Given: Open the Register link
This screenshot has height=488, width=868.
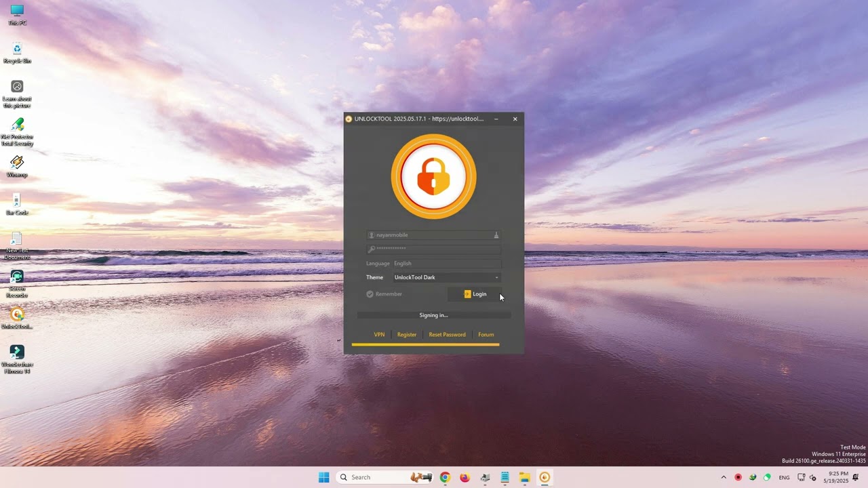Looking at the screenshot, I should [407, 335].
